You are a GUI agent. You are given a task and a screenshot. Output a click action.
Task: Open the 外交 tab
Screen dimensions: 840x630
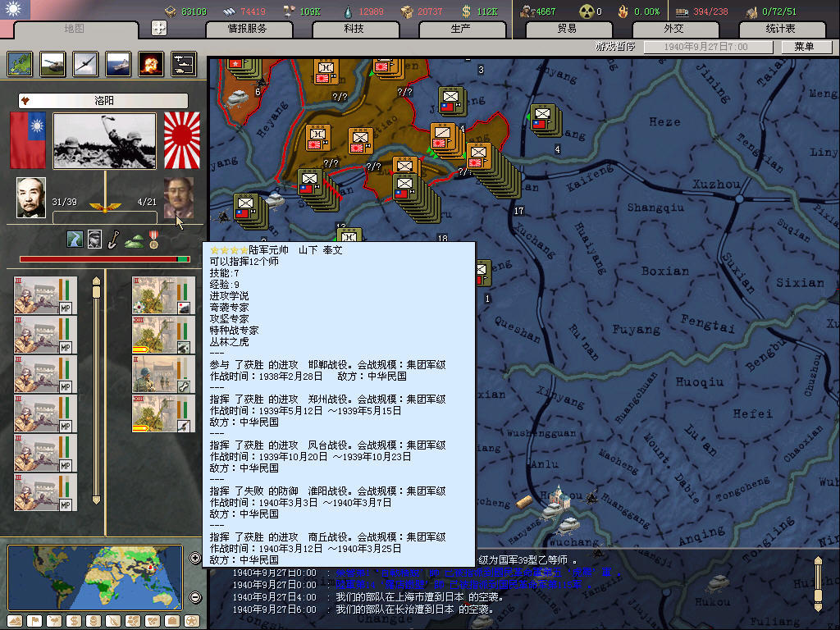[673, 29]
